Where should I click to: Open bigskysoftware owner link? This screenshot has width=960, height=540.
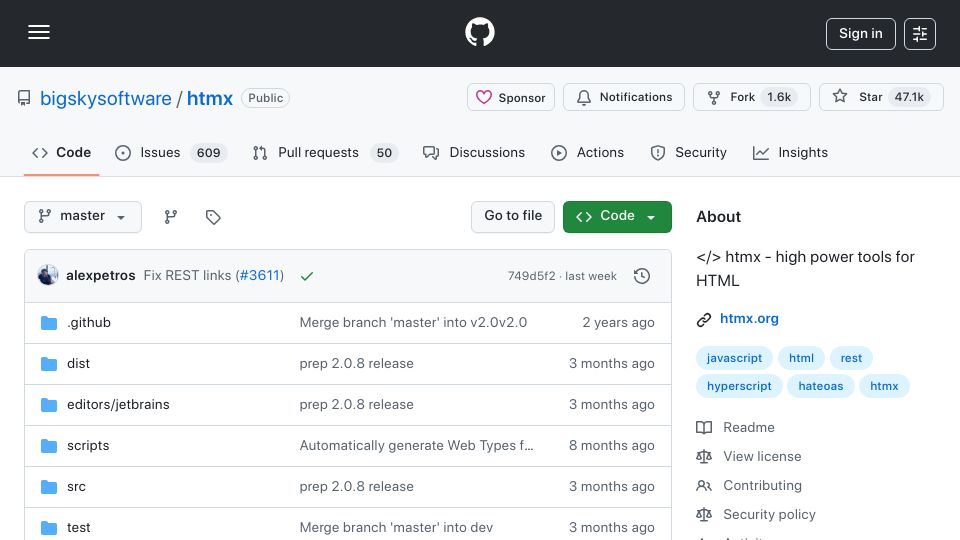click(x=105, y=99)
